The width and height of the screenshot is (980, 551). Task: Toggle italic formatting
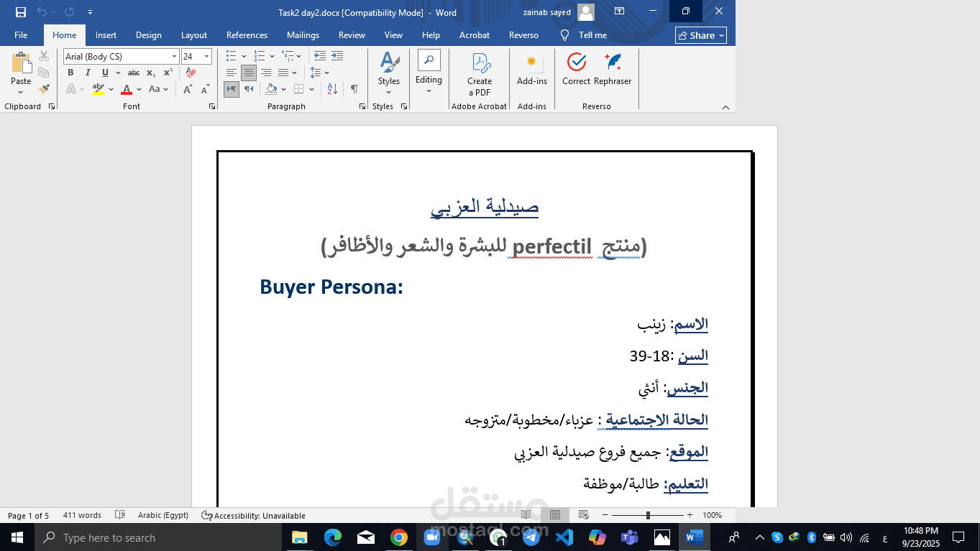88,73
